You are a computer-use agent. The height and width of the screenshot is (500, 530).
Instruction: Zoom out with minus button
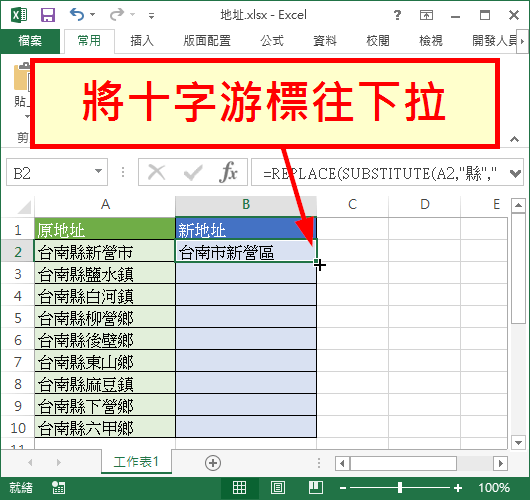tap(343, 488)
